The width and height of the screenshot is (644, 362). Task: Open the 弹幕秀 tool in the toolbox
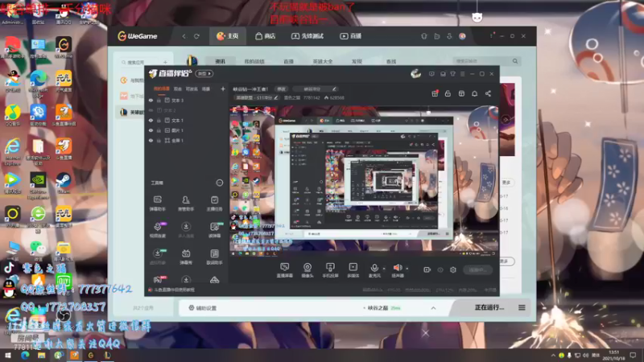(186, 257)
